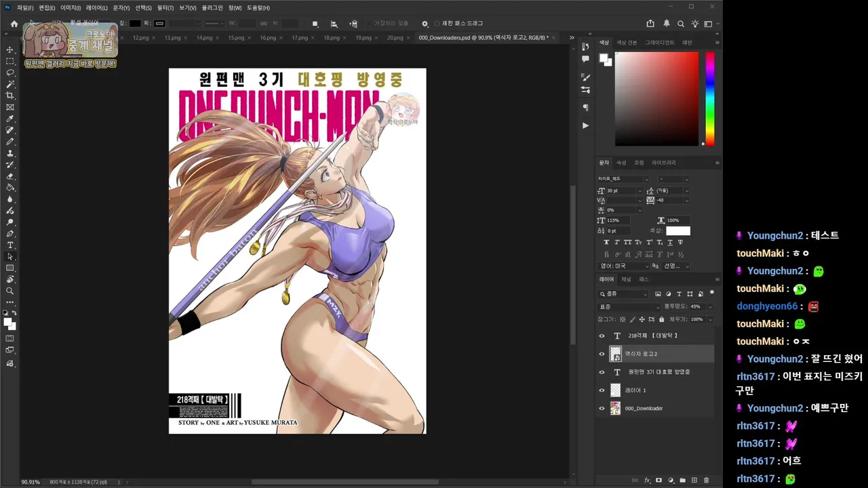Expand the hidden document tabs chevron
The width and height of the screenshot is (868, 488).
click(572, 38)
